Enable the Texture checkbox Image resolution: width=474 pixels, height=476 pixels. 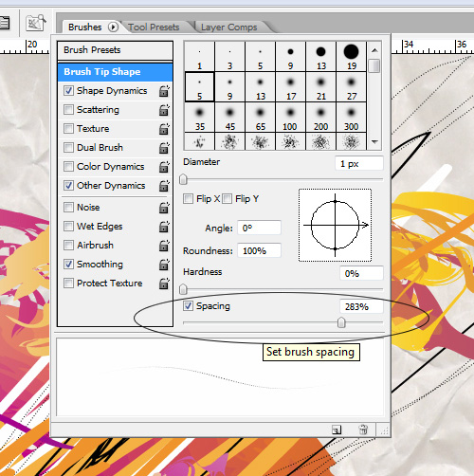click(68, 129)
